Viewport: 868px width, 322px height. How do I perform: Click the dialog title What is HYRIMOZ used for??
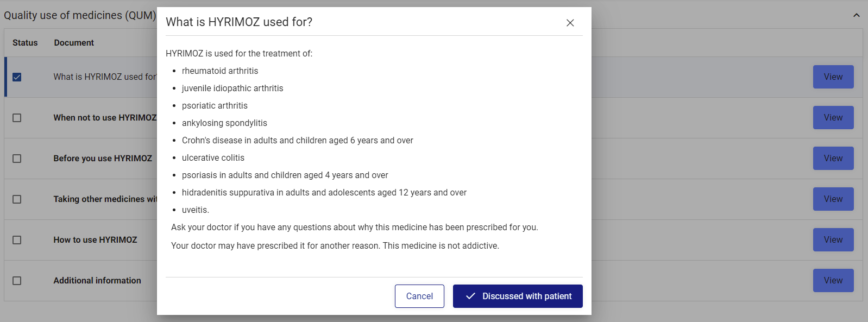pyautogui.click(x=239, y=22)
